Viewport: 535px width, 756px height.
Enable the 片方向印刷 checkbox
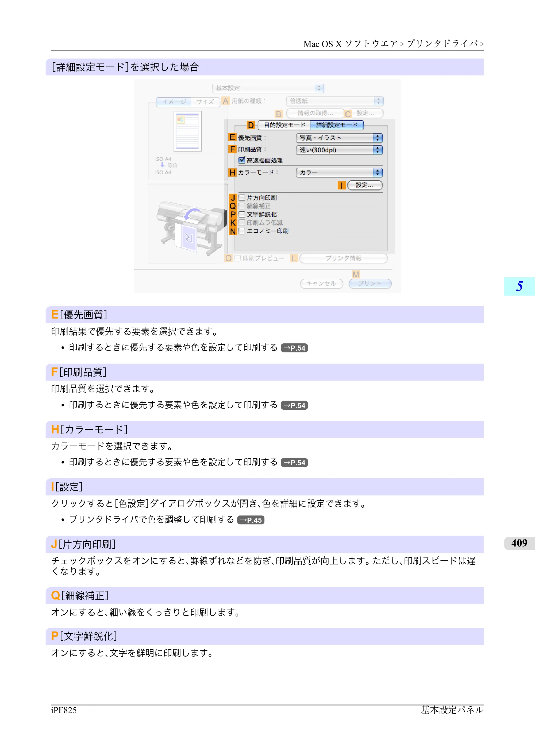coord(242,197)
